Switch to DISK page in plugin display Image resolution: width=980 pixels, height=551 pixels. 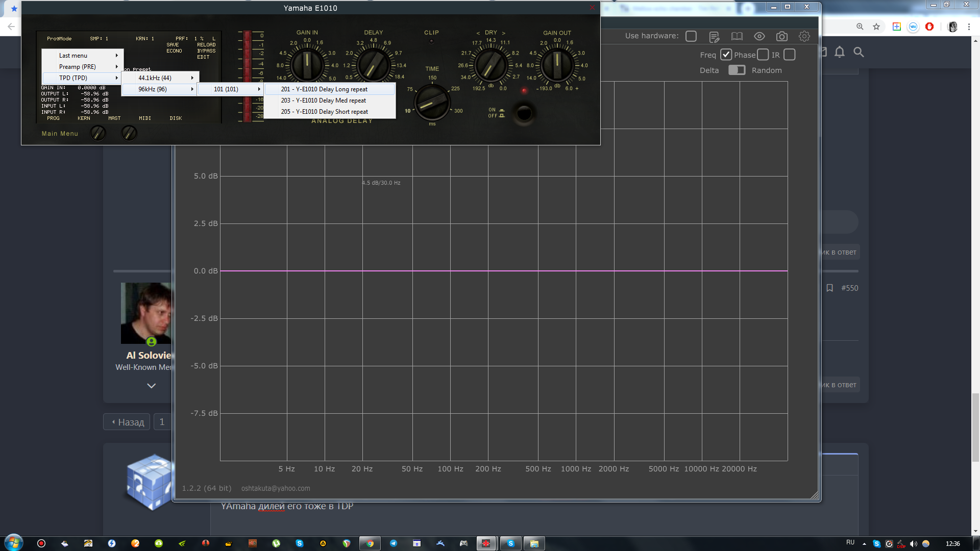click(x=176, y=118)
